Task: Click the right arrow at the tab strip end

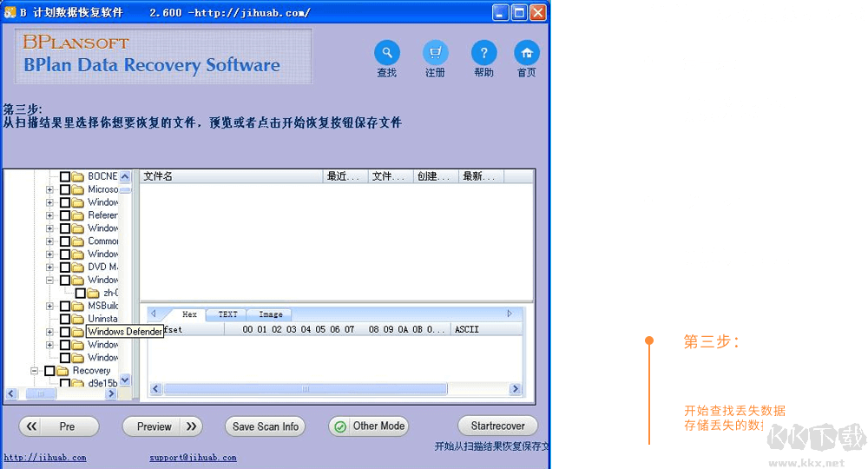Action: point(510,314)
